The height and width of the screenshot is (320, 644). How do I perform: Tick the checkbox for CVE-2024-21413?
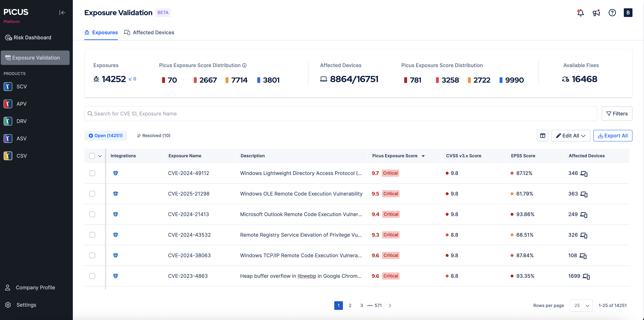tap(92, 214)
